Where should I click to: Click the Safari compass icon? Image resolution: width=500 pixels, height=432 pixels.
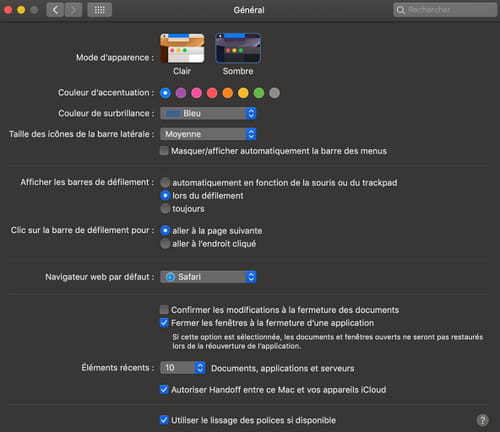pyautogui.click(x=170, y=277)
